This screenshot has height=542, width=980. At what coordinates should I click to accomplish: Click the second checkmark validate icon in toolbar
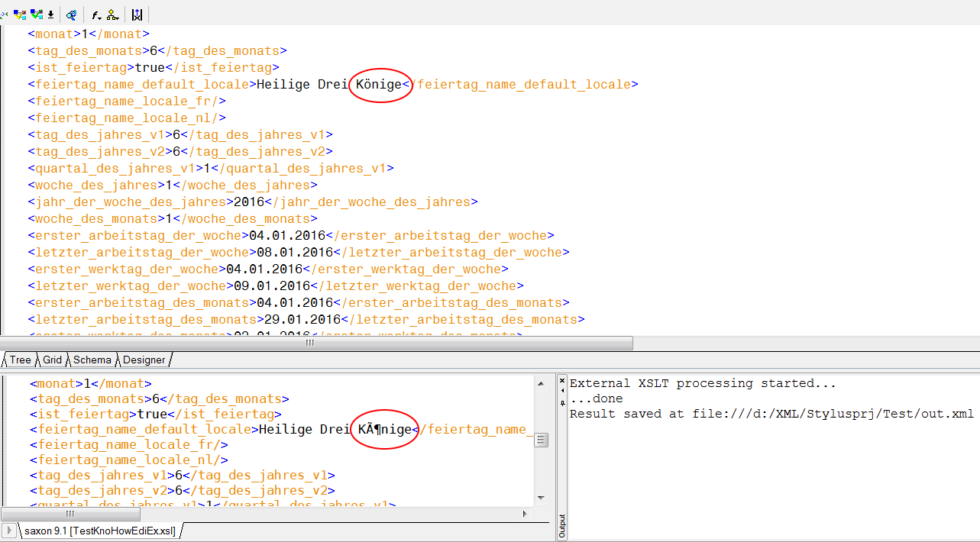click(x=36, y=15)
